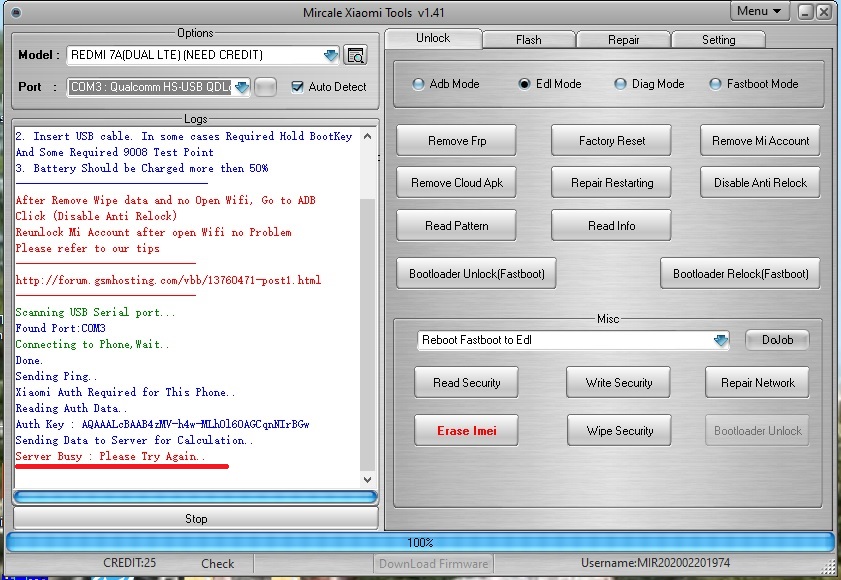Click the progress bar below the logs
Viewport: 841px width, 580px height.
point(196,497)
